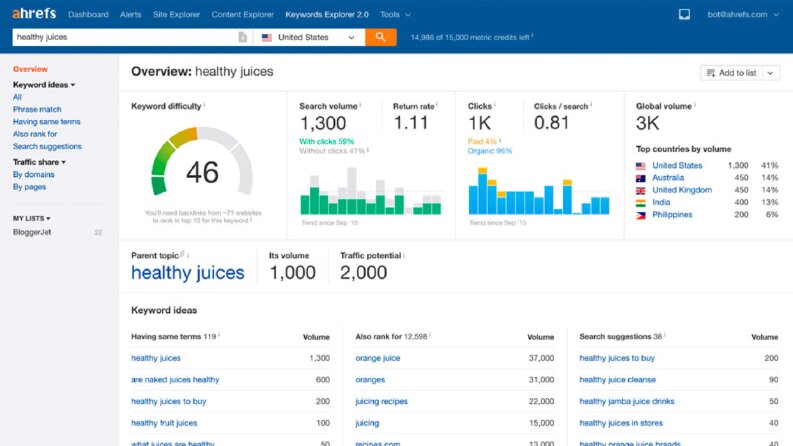Click info icon next to Return rate
The height and width of the screenshot is (446, 793).
pyautogui.click(x=436, y=105)
